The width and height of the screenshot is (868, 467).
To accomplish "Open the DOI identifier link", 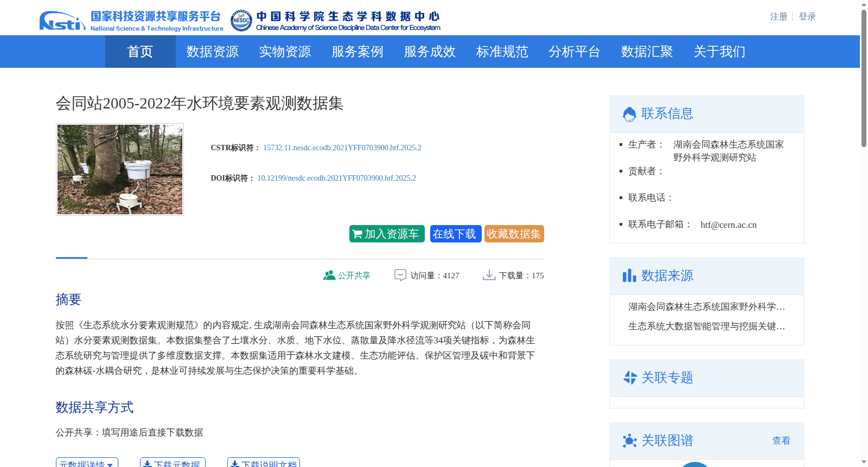I will click(x=336, y=178).
